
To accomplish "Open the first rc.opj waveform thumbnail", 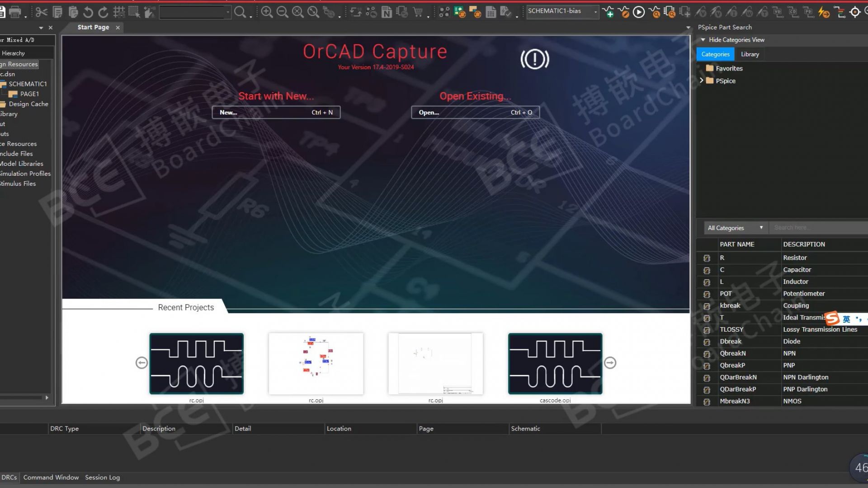I will coord(196,364).
